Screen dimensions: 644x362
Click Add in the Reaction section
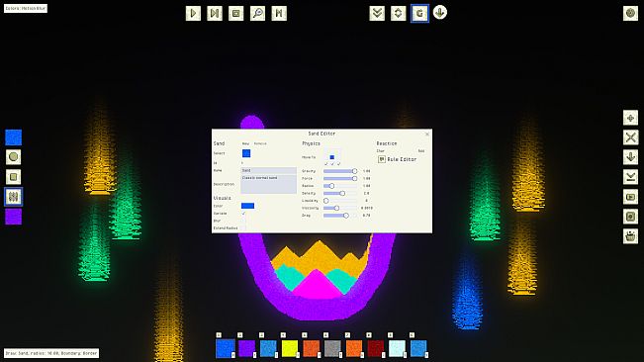421,151
